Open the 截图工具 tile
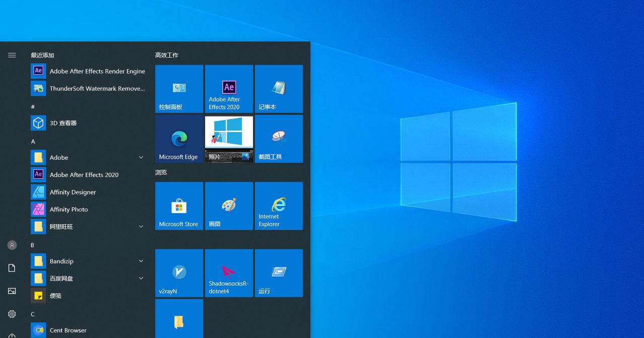This screenshot has width=644, height=338. click(279, 139)
